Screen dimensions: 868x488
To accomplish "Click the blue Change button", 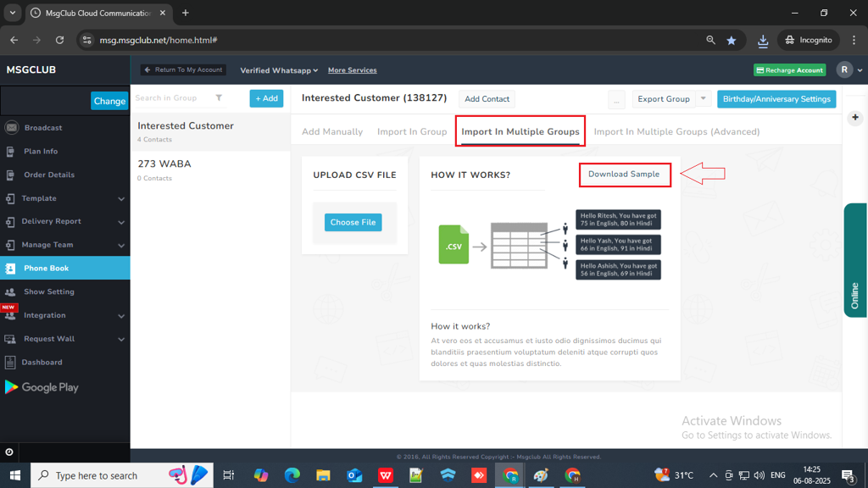I will point(109,101).
